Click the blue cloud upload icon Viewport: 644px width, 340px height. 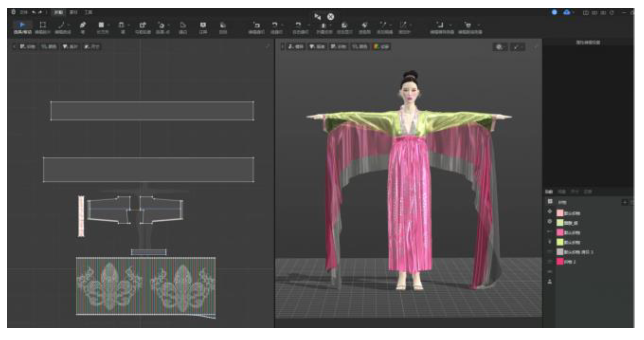tap(567, 12)
